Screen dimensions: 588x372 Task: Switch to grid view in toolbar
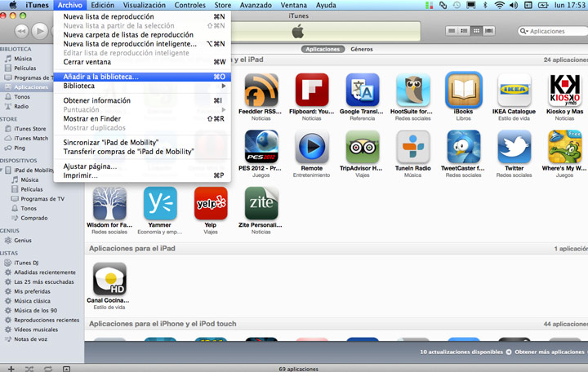click(x=477, y=31)
